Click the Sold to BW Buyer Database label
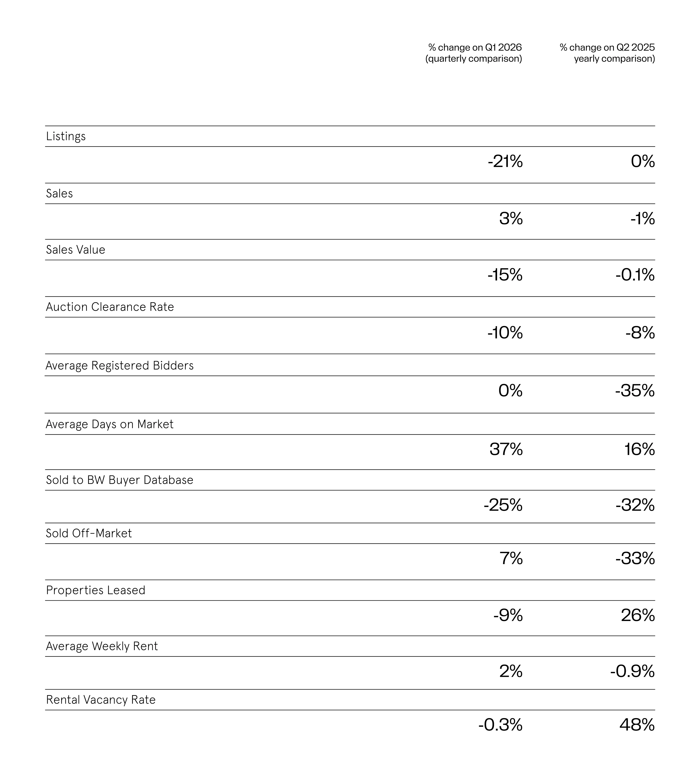This screenshot has height=784, width=697. coord(119,480)
